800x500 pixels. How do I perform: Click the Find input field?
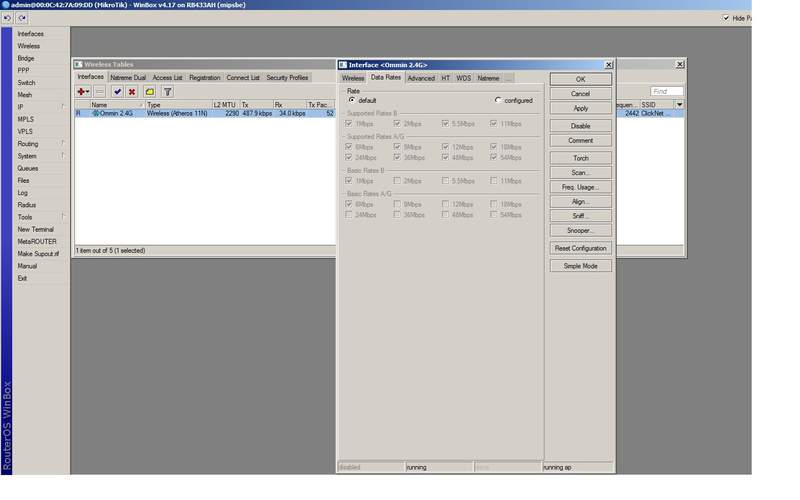[x=667, y=91]
